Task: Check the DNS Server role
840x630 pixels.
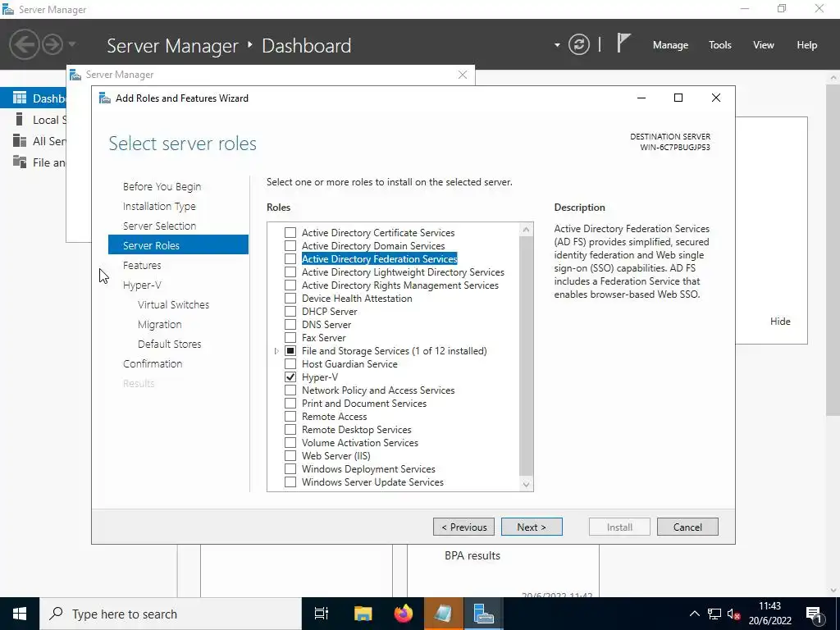Action: point(290,325)
